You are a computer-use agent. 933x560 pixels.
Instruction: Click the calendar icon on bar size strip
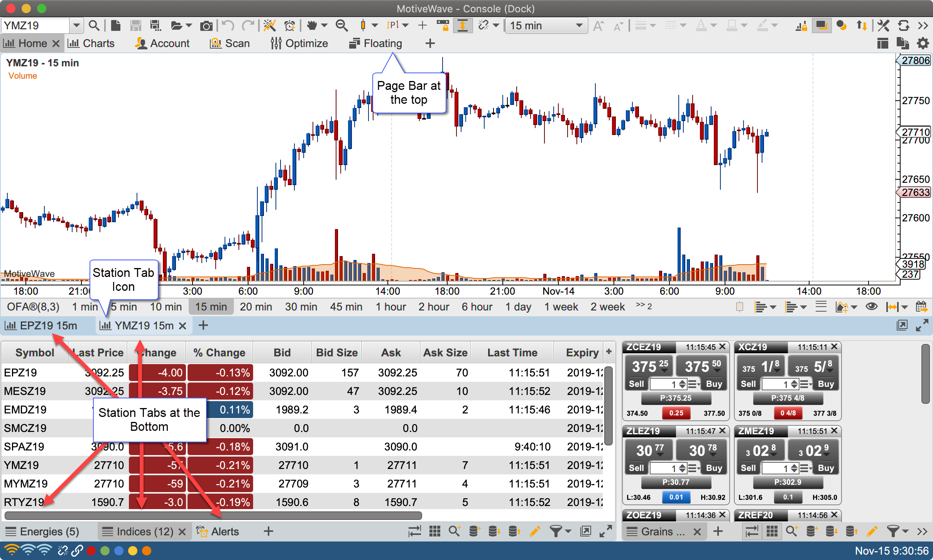(921, 307)
